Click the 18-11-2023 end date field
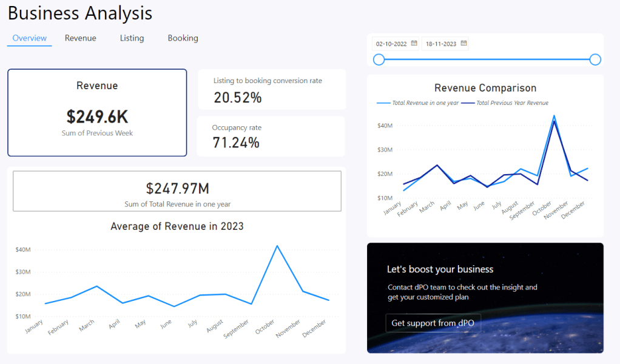The width and height of the screenshot is (620, 364). (441, 44)
